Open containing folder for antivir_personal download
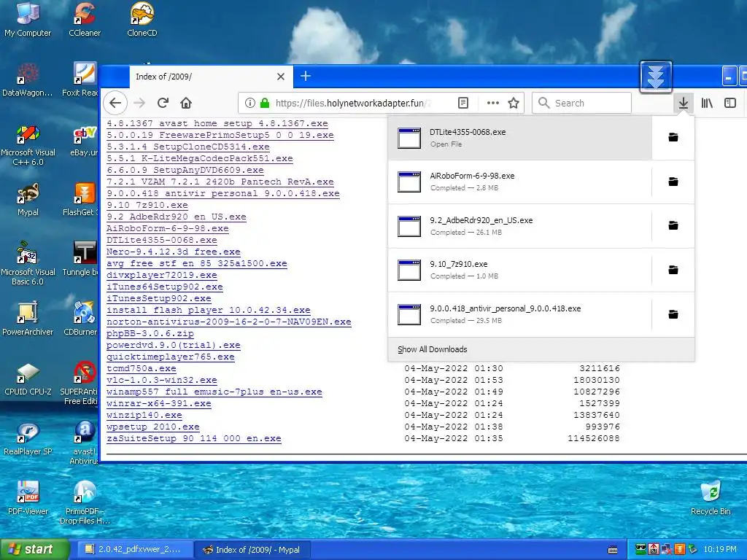The image size is (747, 560). point(673,314)
